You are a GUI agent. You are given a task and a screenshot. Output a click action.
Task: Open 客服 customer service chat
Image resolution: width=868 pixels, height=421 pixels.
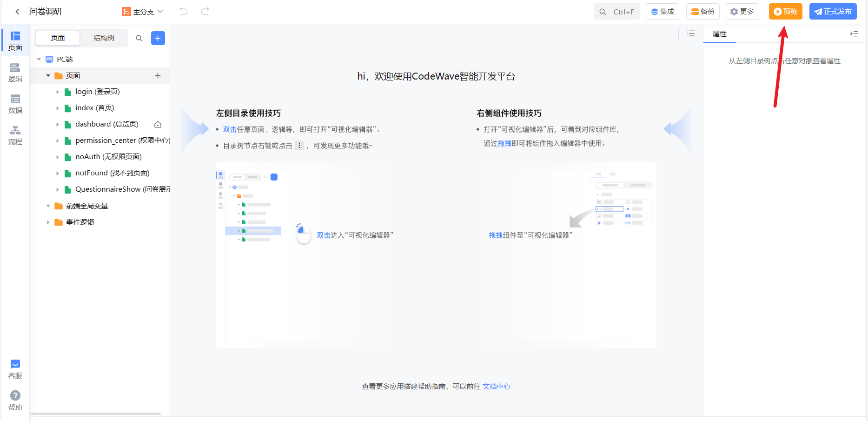click(x=15, y=369)
